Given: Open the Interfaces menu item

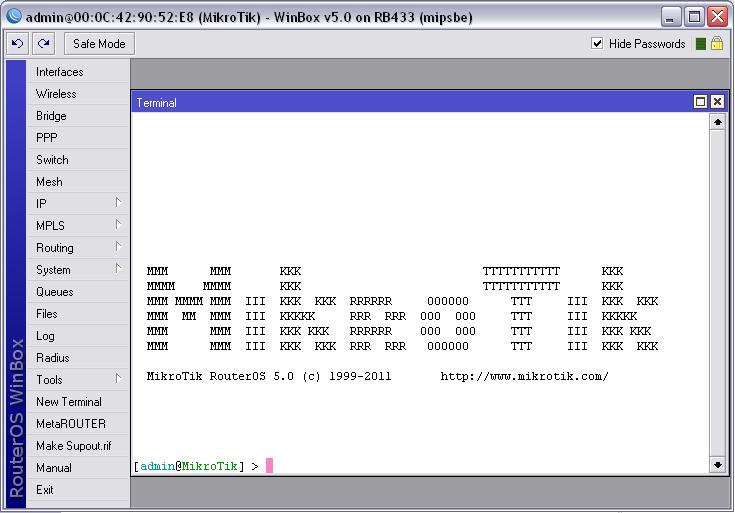Looking at the screenshot, I should 78,72.
